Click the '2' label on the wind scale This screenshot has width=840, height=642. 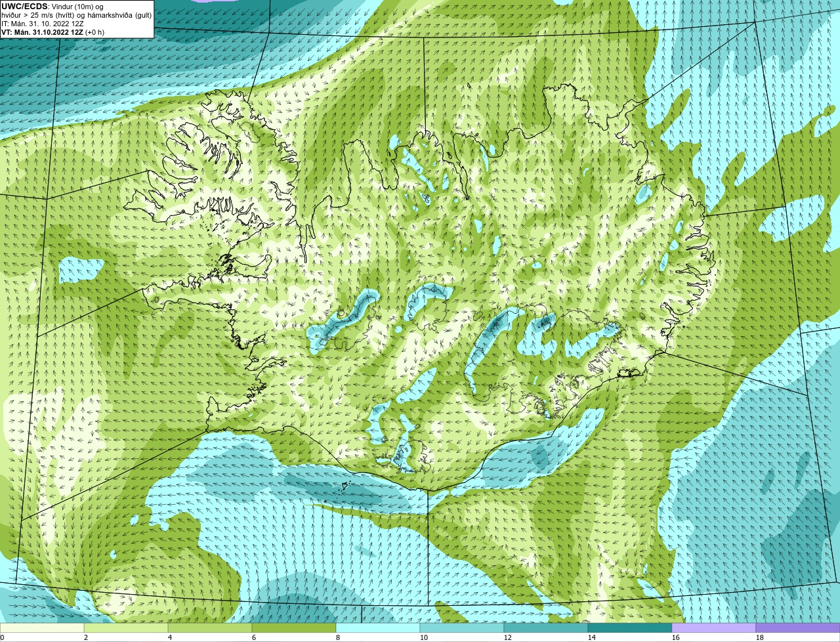(86, 637)
